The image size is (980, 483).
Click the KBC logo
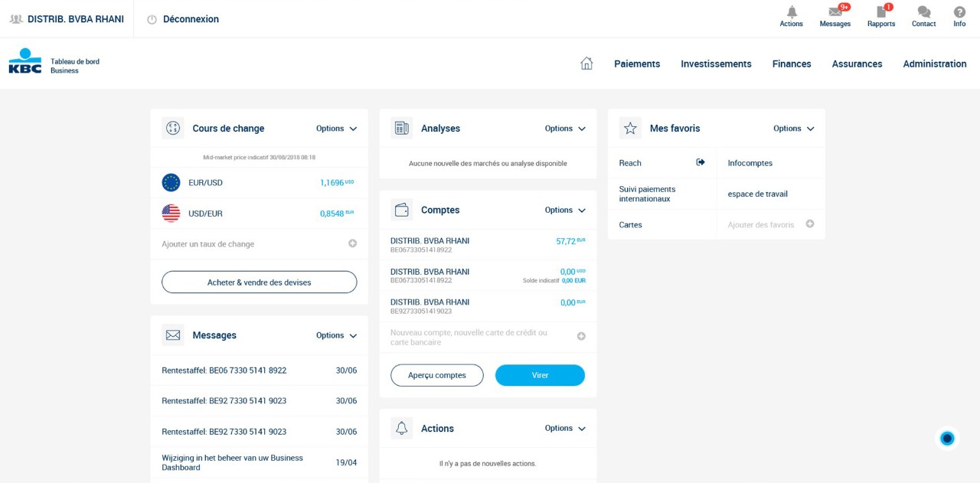click(x=25, y=61)
